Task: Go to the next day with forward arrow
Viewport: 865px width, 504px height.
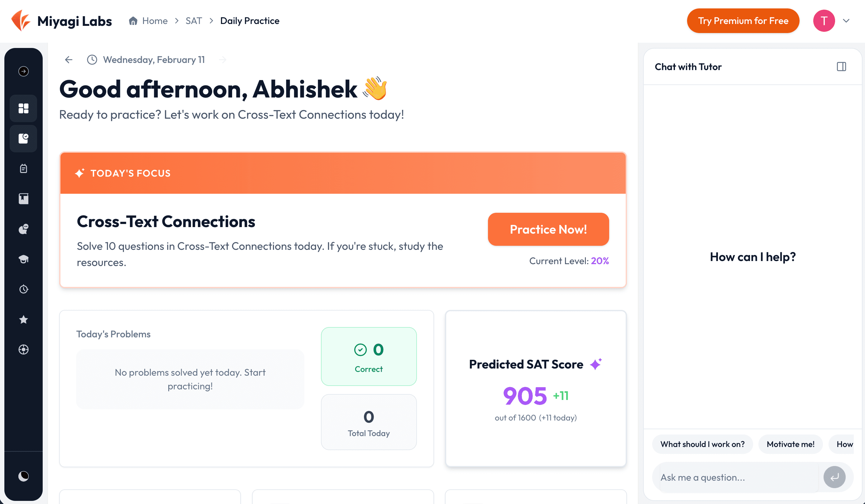Action: (223, 59)
